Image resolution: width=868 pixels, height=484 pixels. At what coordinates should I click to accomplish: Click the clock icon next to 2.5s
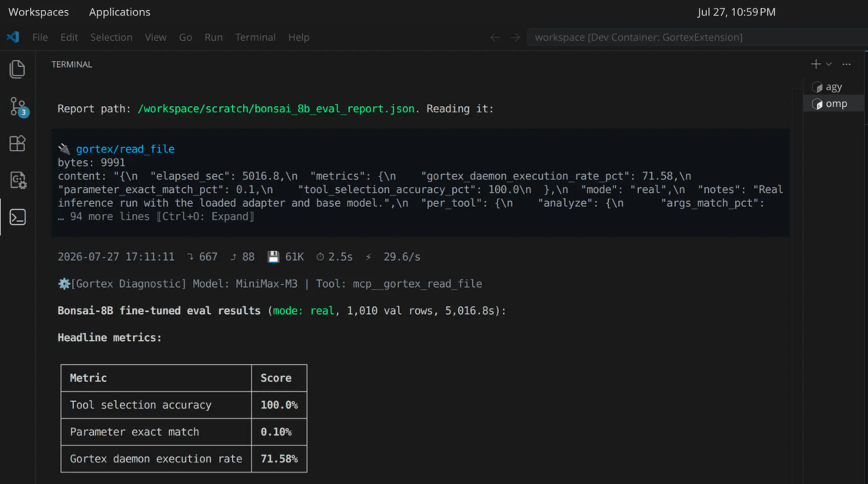pos(320,257)
